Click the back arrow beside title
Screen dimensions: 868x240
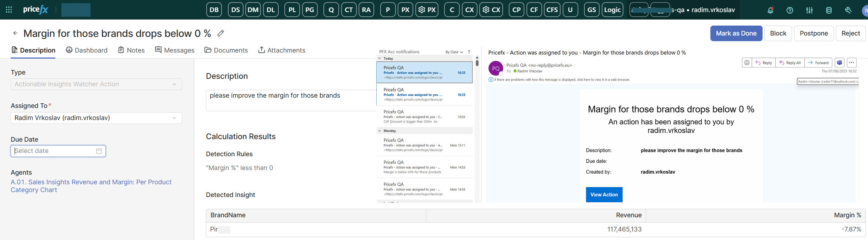tap(15, 33)
